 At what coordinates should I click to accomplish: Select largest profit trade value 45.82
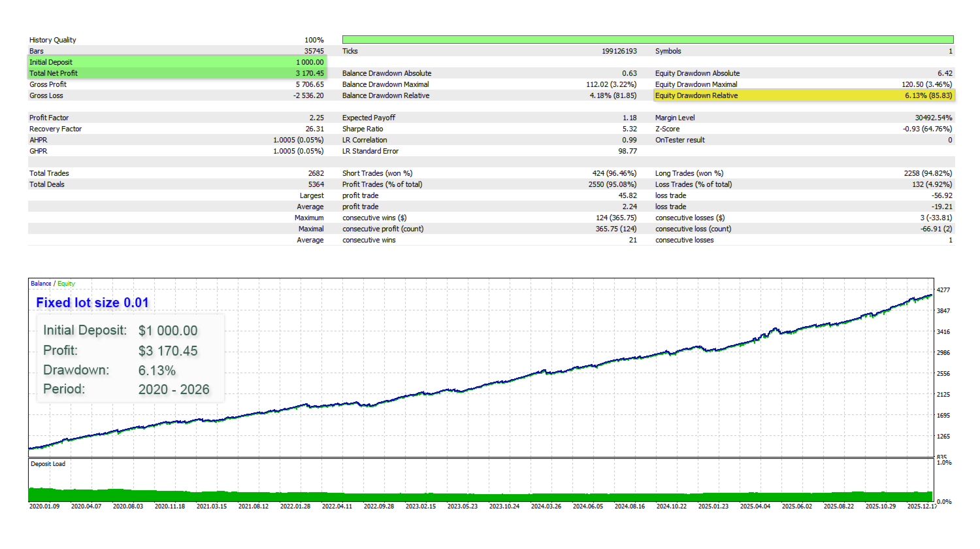[x=627, y=195]
